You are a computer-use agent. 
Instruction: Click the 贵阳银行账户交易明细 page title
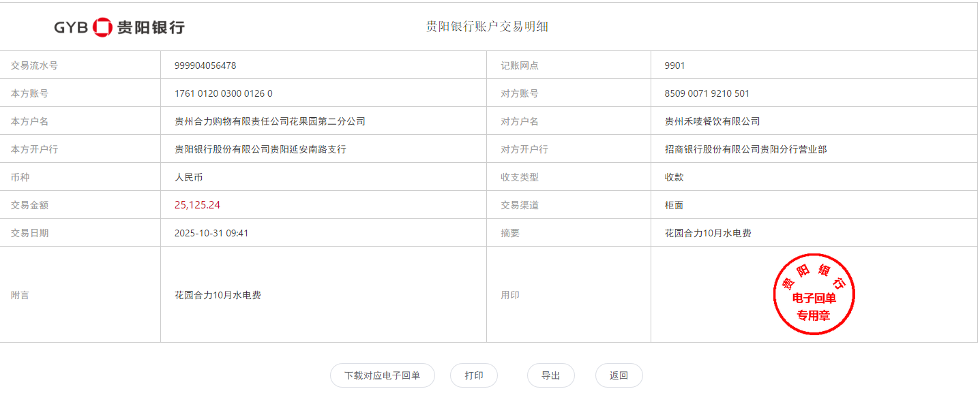(x=487, y=27)
